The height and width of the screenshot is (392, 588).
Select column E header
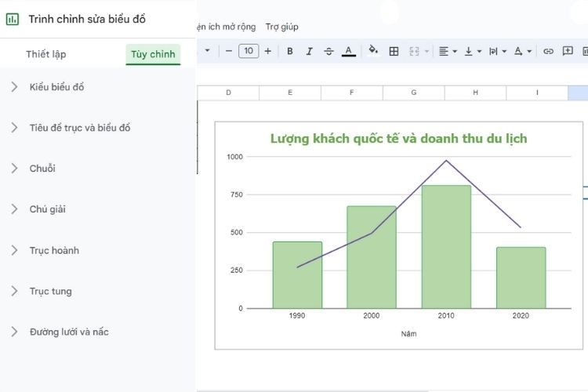[290, 93]
